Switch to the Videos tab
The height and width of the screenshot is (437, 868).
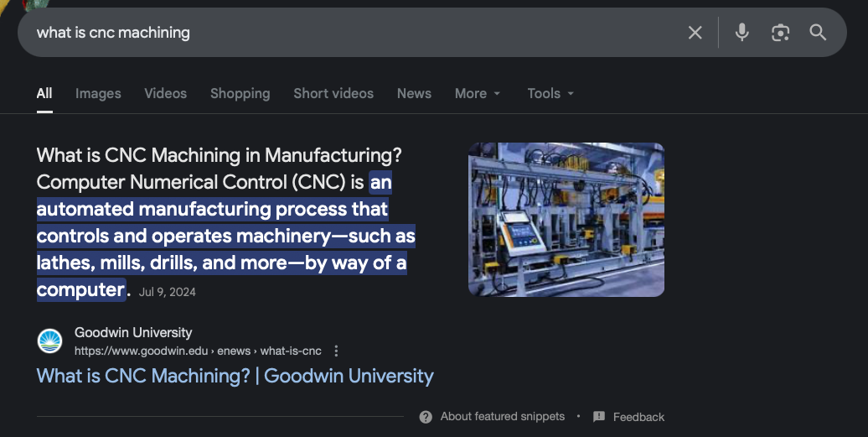point(165,94)
